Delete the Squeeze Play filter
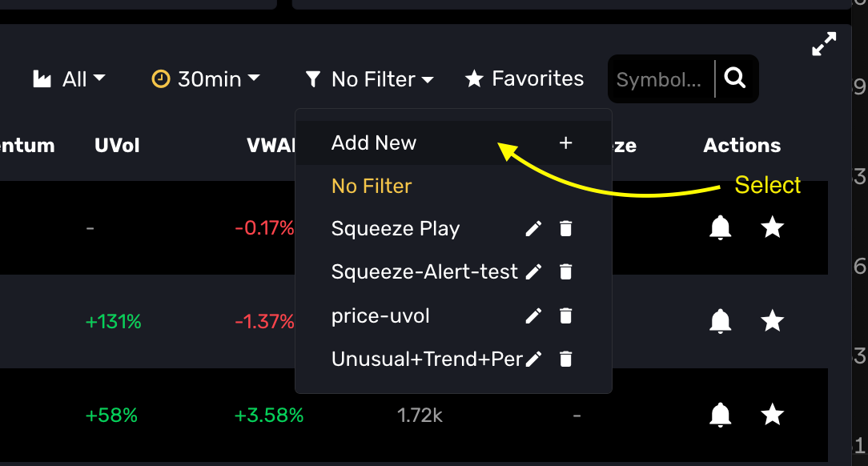 [x=565, y=228]
